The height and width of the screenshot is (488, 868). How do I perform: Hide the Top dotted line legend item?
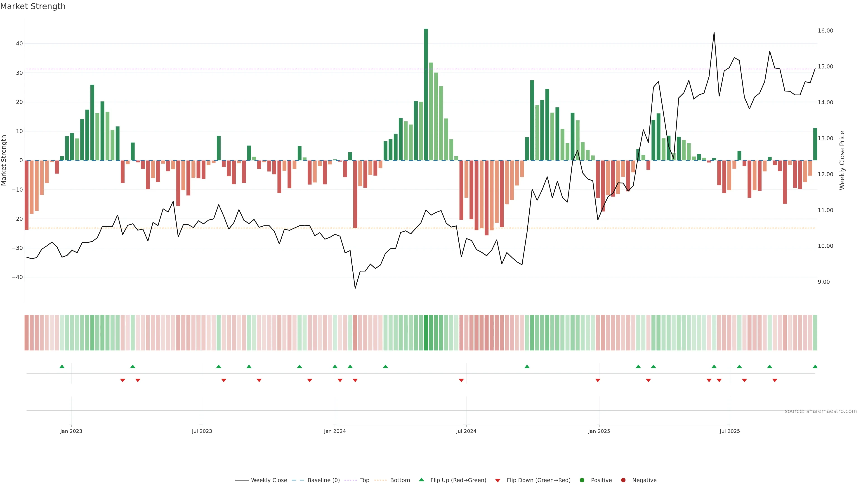click(x=364, y=480)
